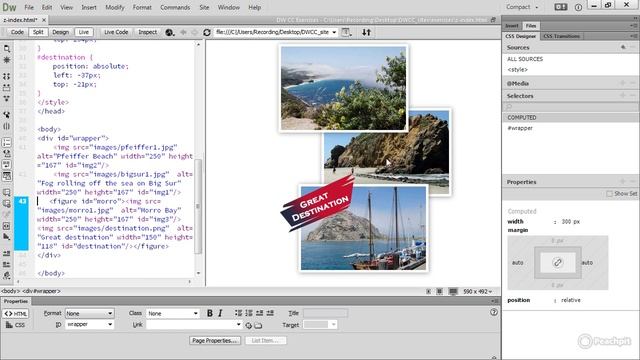Click the desktop size icon in status bar
This screenshot has height=360, width=640.
[453, 291]
